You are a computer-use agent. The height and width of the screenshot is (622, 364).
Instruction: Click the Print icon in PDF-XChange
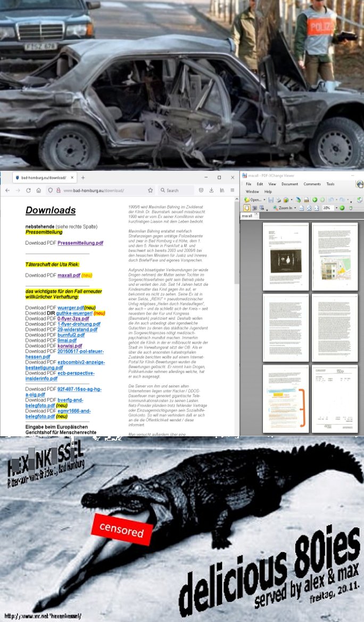pyautogui.click(x=279, y=200)
